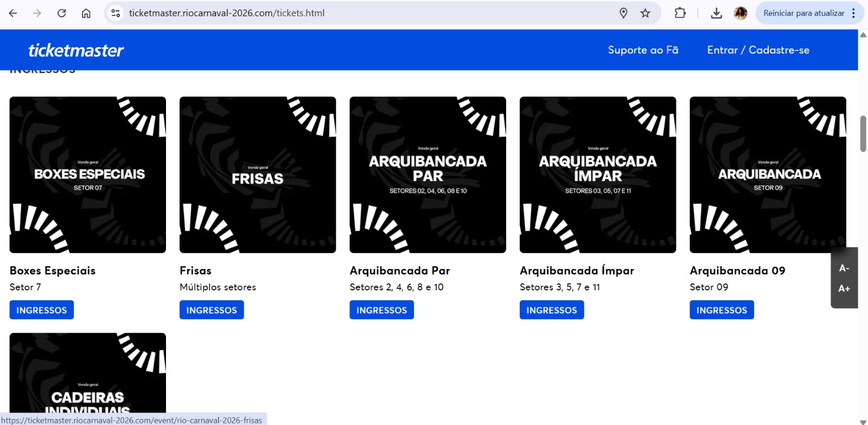Open Entrar / Cadastre-se
This screenshot has width=868, height=425.
(758, 50)
